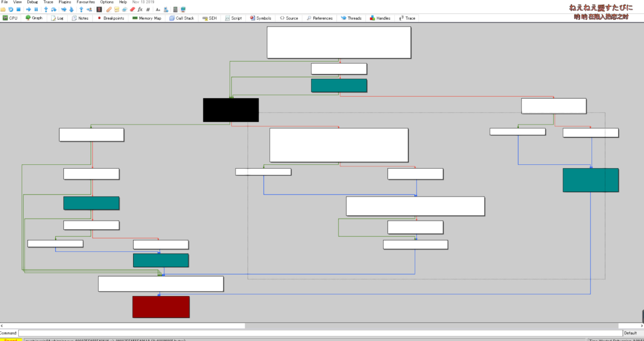Open the Debug menu
644x341 pixels.
coord(33,2)
